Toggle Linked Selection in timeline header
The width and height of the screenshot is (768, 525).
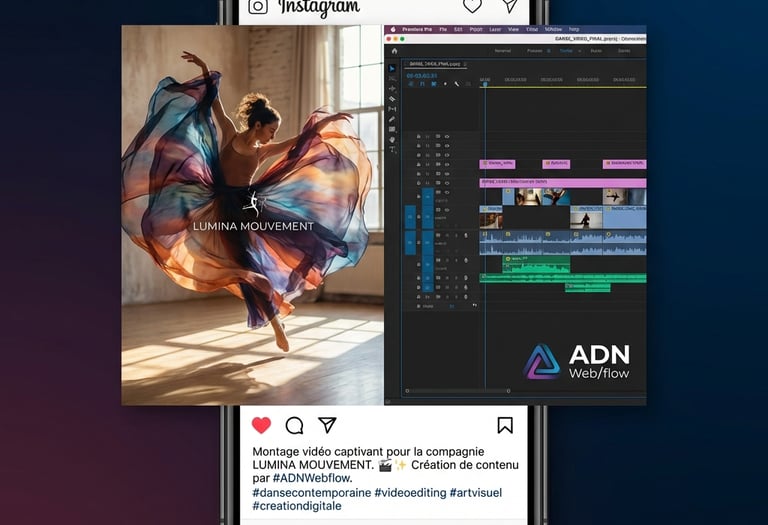[x=433, y=84]
